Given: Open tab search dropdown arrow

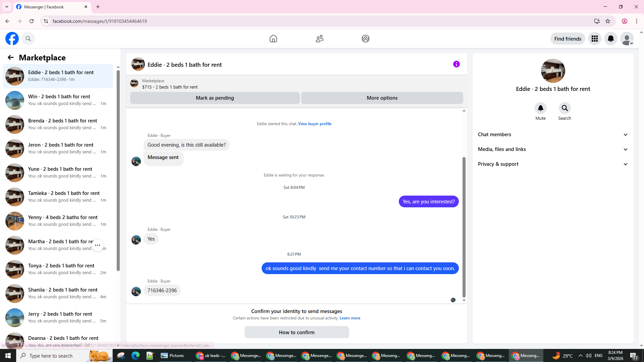Looking at the screenshot, I should [7, 7].
